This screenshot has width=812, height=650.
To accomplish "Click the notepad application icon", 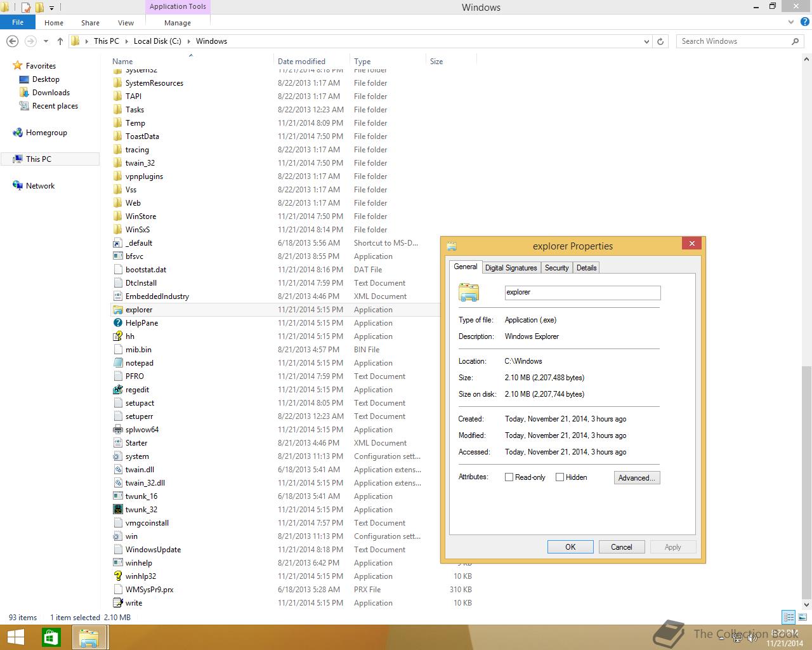I will click(x=117, y=363).
